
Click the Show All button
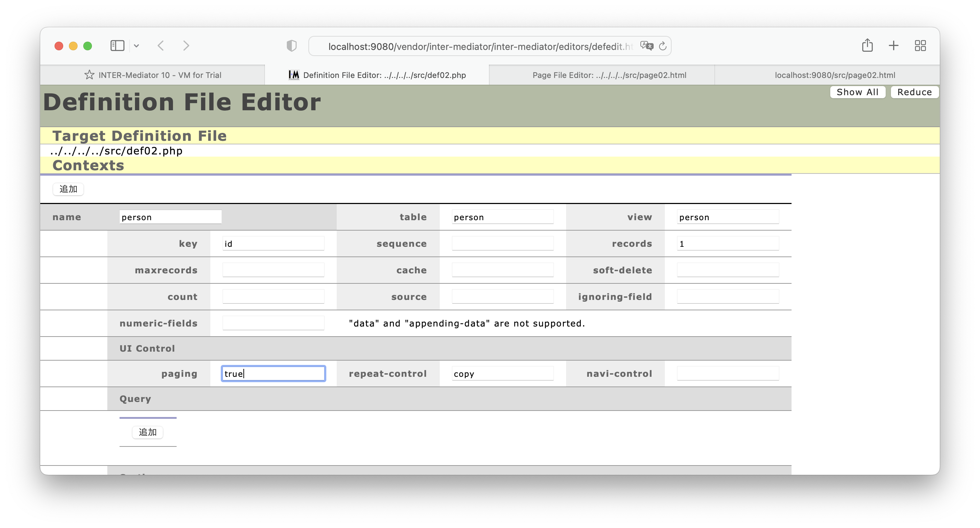[x=858, y=92]
